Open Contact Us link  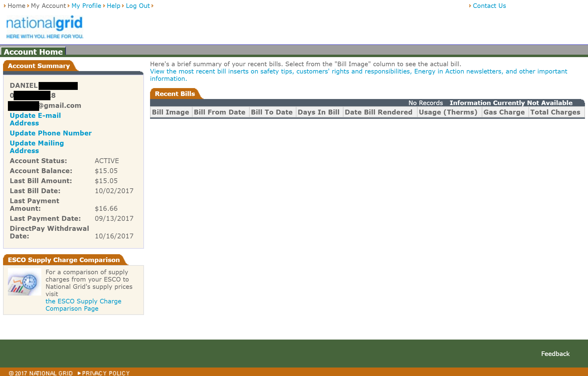tap(489, 6)
